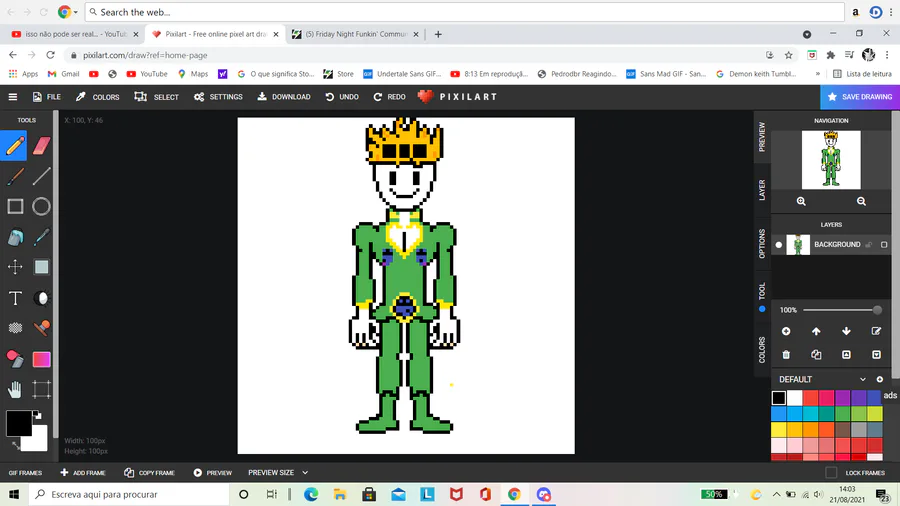This screenshot has height=506, width=900.
Task: Open the Colors side tab
Action: tap(762, 350)
